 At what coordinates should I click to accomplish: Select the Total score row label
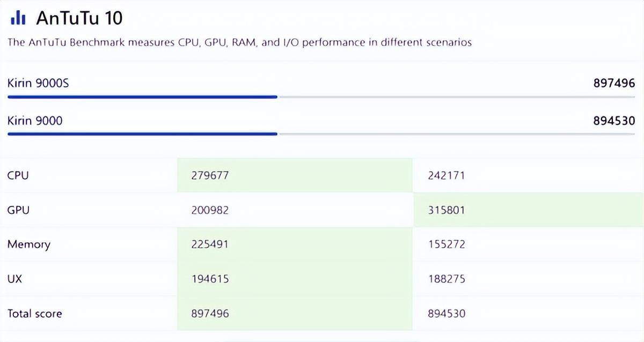click(34, 314)
